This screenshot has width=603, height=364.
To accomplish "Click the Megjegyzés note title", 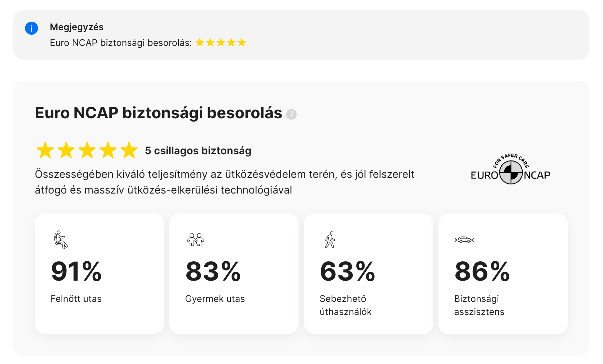I will 77,27.
